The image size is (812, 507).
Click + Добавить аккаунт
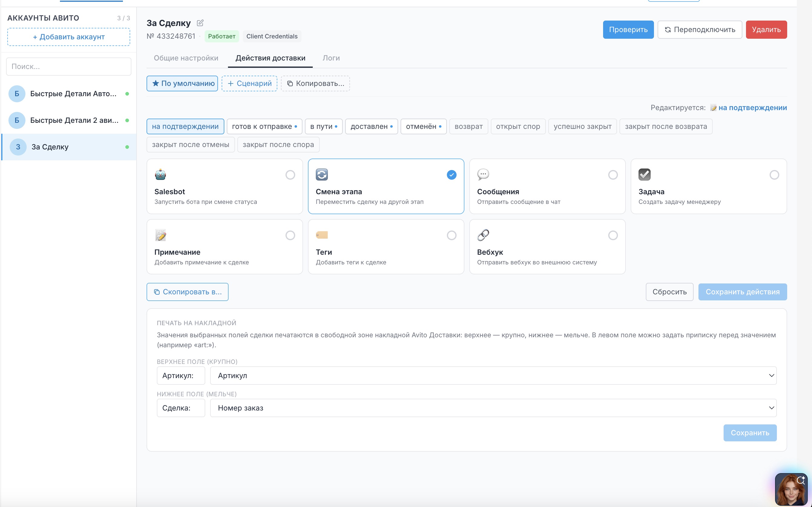click(x=69, y=37)
